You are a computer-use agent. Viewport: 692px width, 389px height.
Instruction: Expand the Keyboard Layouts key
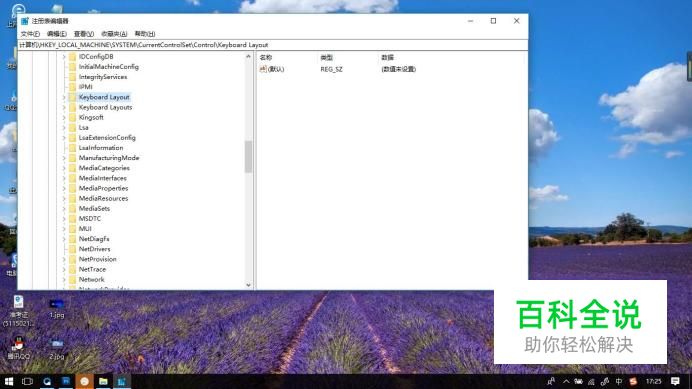coord(64,107)
